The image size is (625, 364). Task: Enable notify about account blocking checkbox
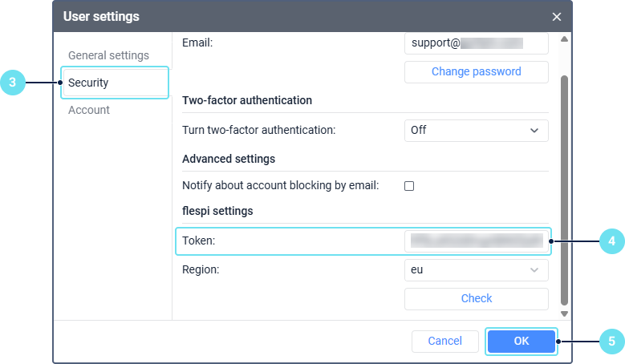pyautogui.click(x=409, y=186)
